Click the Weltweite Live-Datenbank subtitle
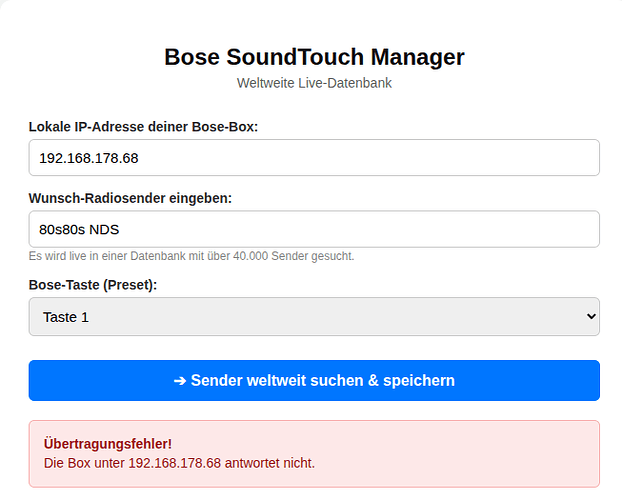This screenshot has height=500, width=622. point(314,83)
